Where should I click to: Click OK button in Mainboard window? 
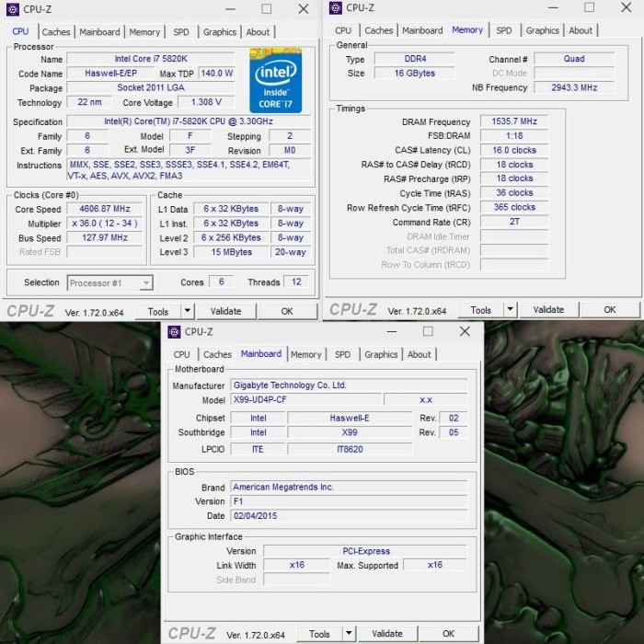(449, 634)
